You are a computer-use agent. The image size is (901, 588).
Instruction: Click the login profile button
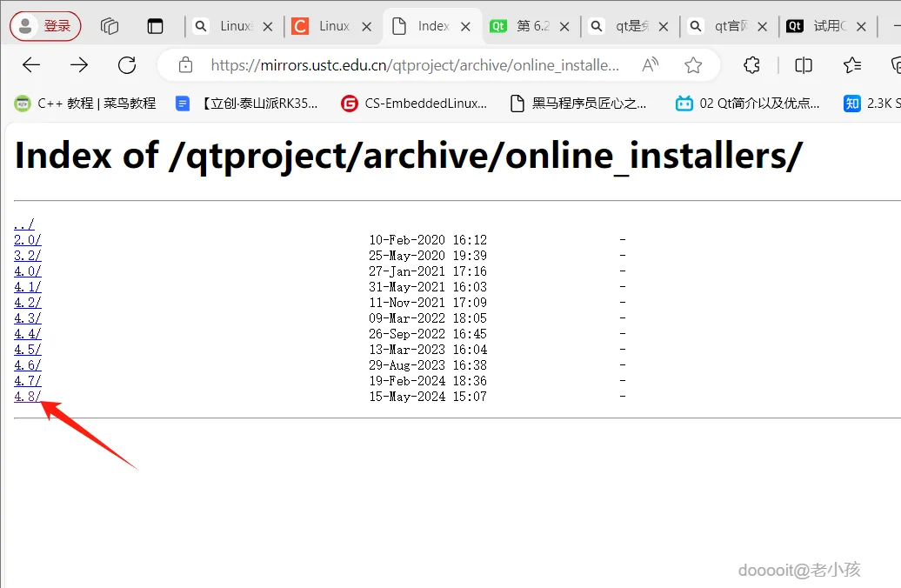click(x=45, y=26)
